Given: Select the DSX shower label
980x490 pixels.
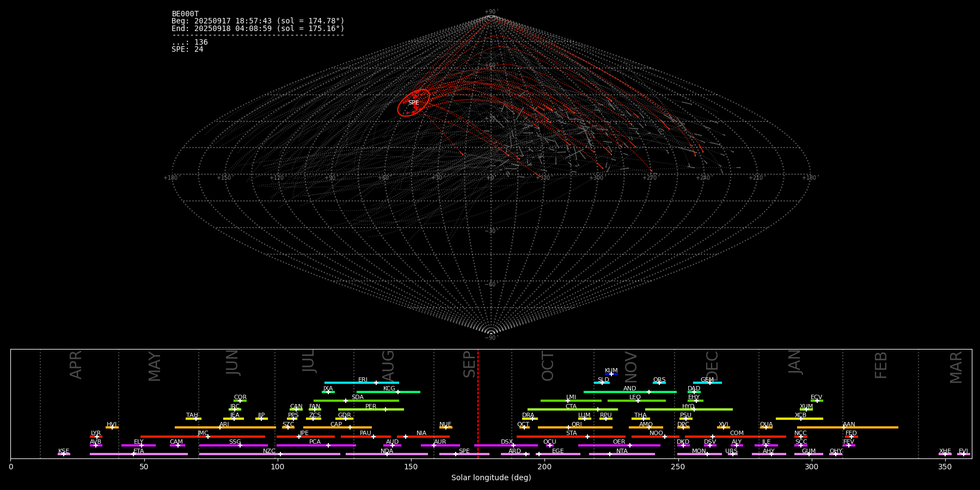Looking at the screenshot, I should (x=507, y=442).
